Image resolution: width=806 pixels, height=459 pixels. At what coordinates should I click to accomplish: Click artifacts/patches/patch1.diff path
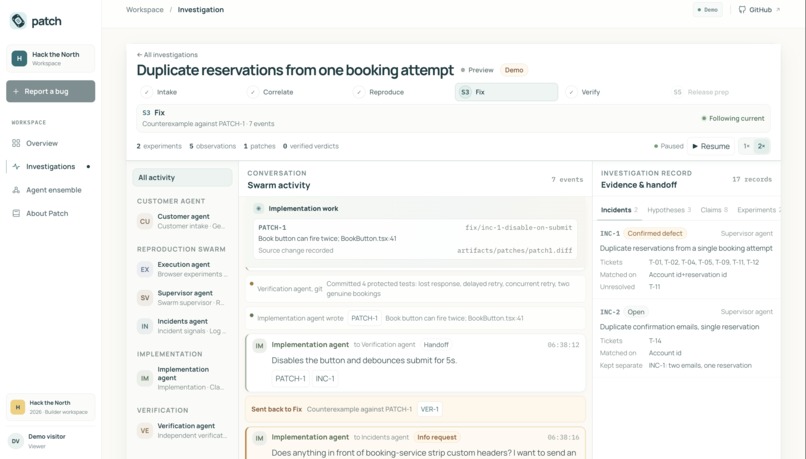click(x=515, y=250)
